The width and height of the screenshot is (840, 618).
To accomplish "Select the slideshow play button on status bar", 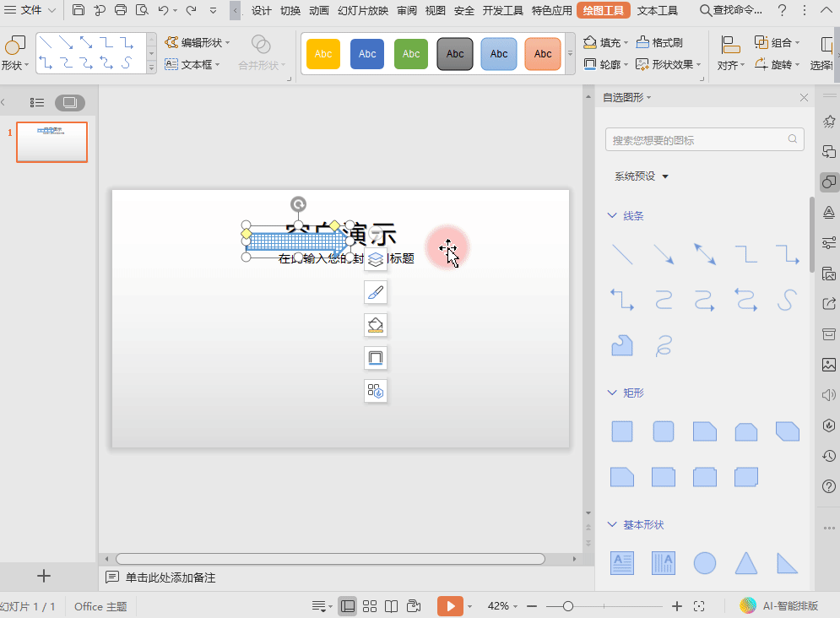I will 450,605.
